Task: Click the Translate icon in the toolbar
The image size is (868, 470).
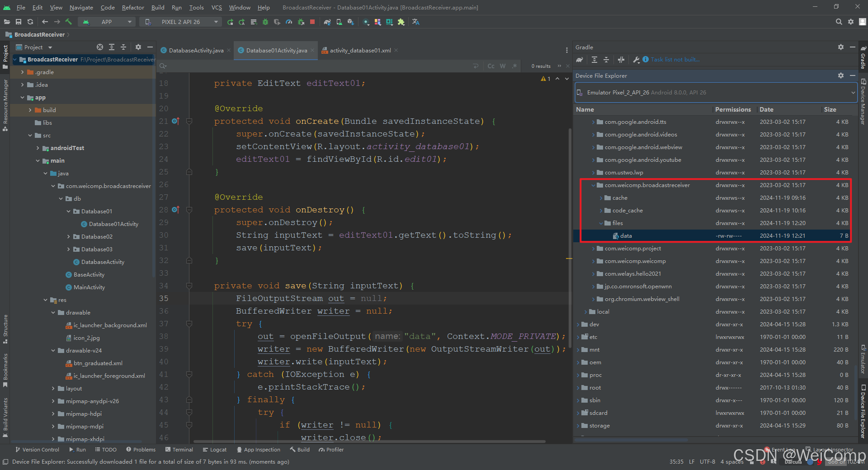Action: coord(416,22)
